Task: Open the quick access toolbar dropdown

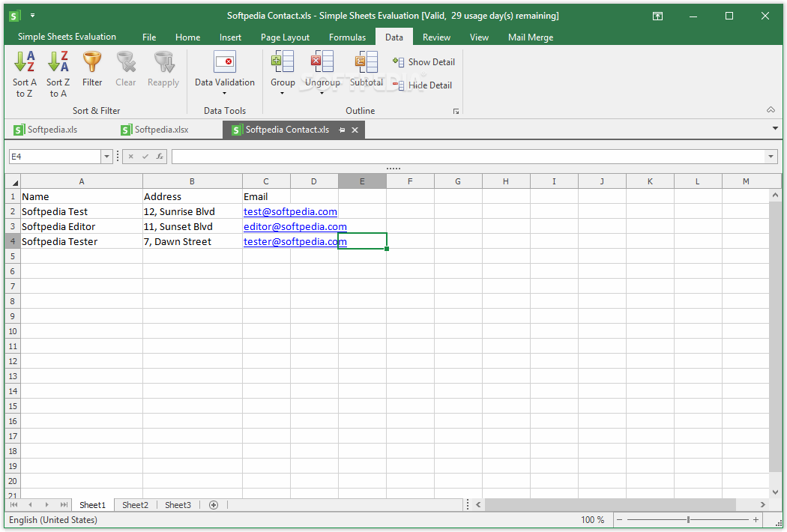Action: click(33, 16)
